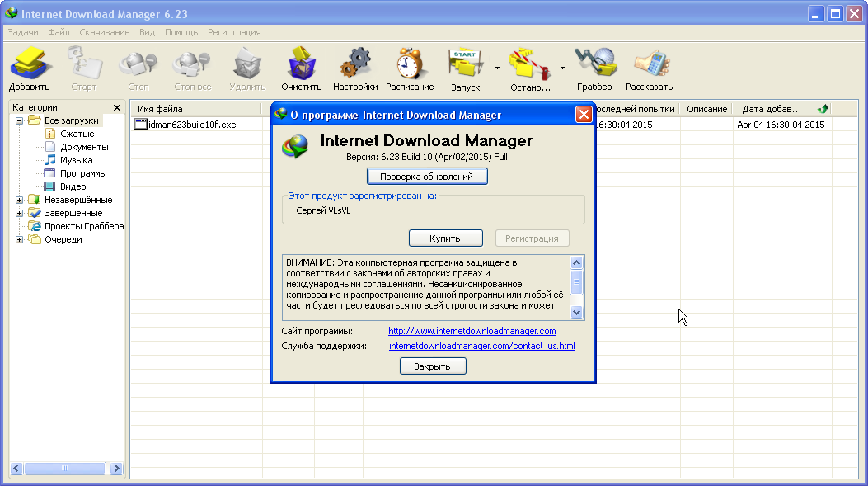868x486 pixels.
Task: Open the Остановить queue dropdown arrow
Action: click(562, 68)
